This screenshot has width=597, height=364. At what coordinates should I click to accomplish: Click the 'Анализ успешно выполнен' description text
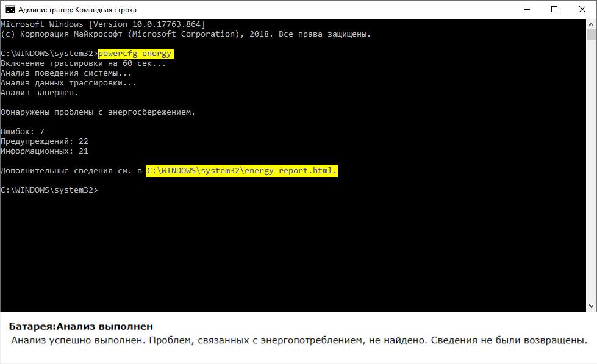[299, 340]
